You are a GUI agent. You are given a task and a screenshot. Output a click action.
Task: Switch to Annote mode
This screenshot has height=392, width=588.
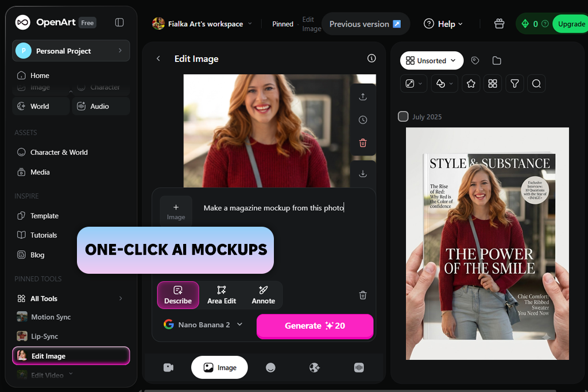pyautogui.click(x=263, y=295)
